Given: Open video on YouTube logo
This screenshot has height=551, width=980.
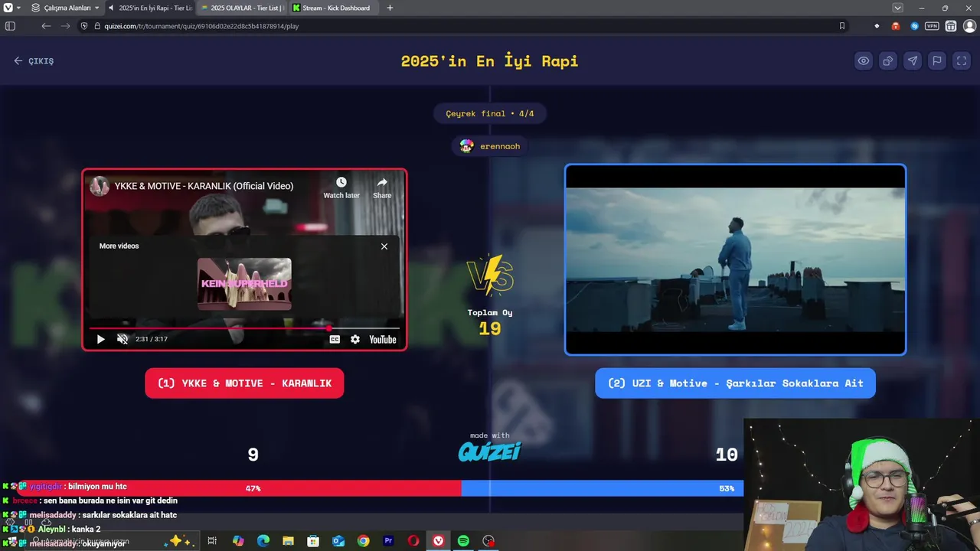Looking at the screenshot, I should click(383, 339).
